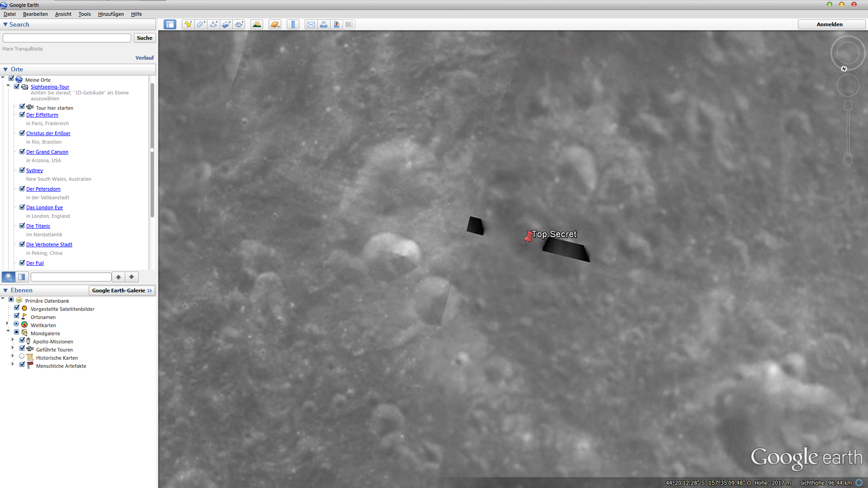Screen dimensions: 868x488
Task: Click the Suche button
Action: (144, 38)
